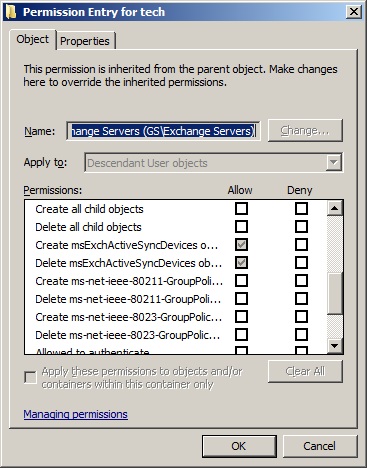This screenshot has height=468, width=367.
Task: Select the Object tab
Action: pyautogui.click(x=33, y=39)
